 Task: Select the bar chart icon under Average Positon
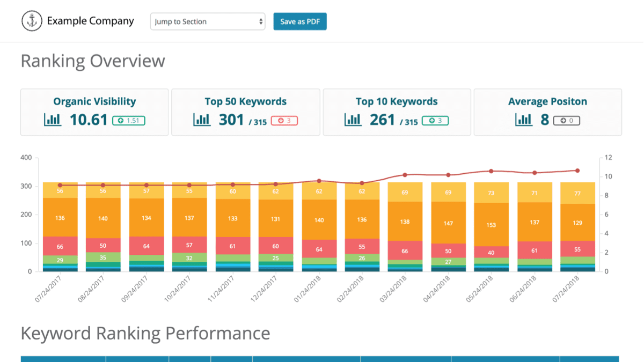tap(523, 120)
